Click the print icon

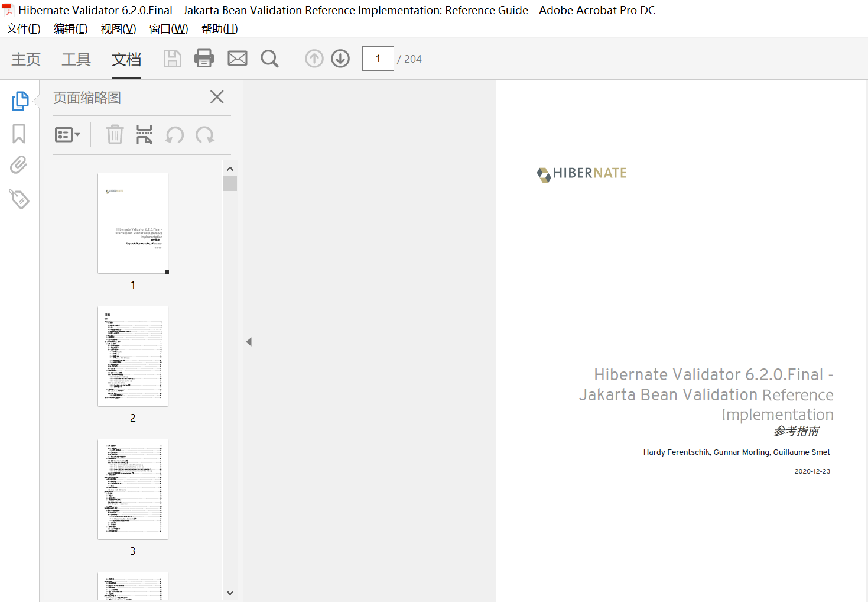point(204,59)
